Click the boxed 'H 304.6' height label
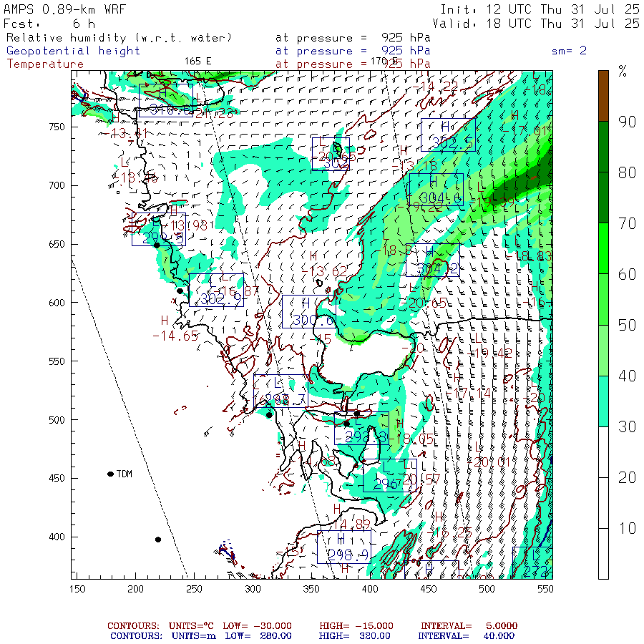Viewport: 644px width, 644px height. tap(436, 190)
